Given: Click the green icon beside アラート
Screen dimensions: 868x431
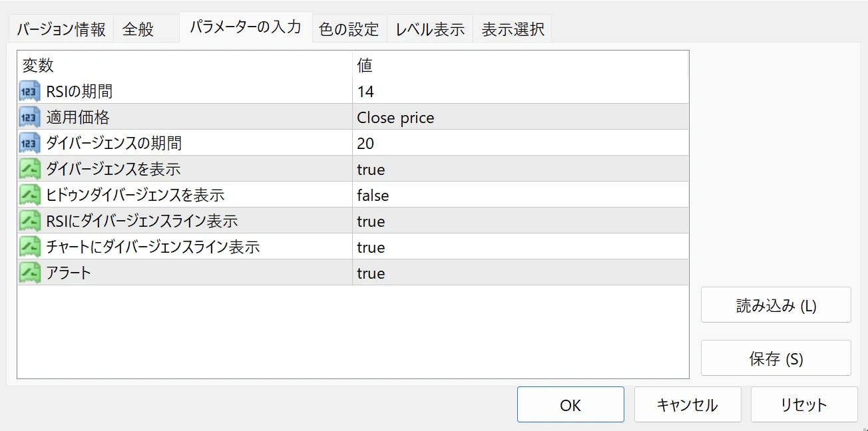Looking at the screenshot, I should pyautogui.click(x=30, y=273).
